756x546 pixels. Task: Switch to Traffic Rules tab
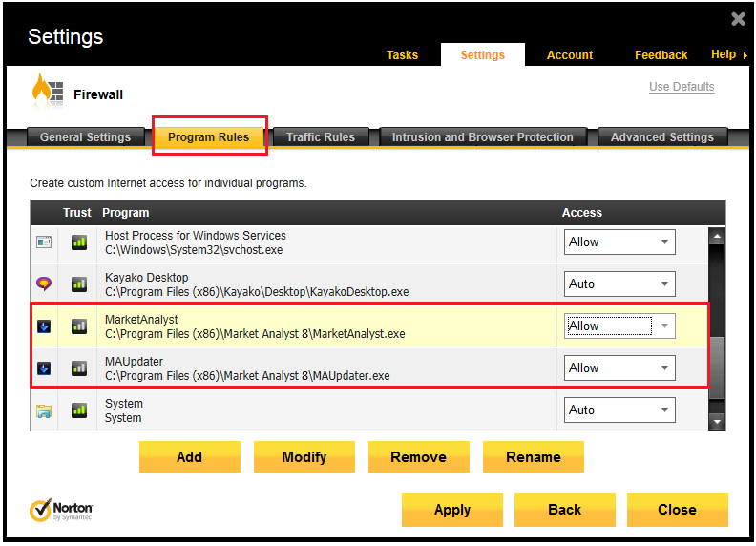tap(321, 137)
